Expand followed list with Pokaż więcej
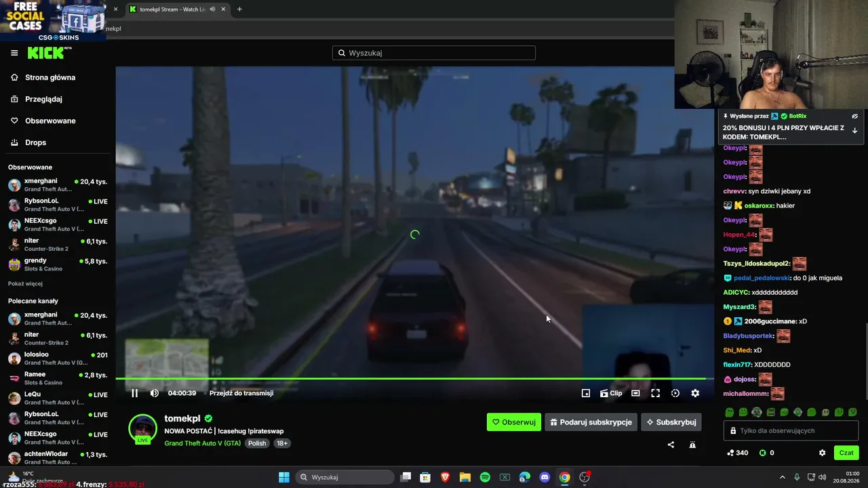868x488 pixels. coord(25,283)
